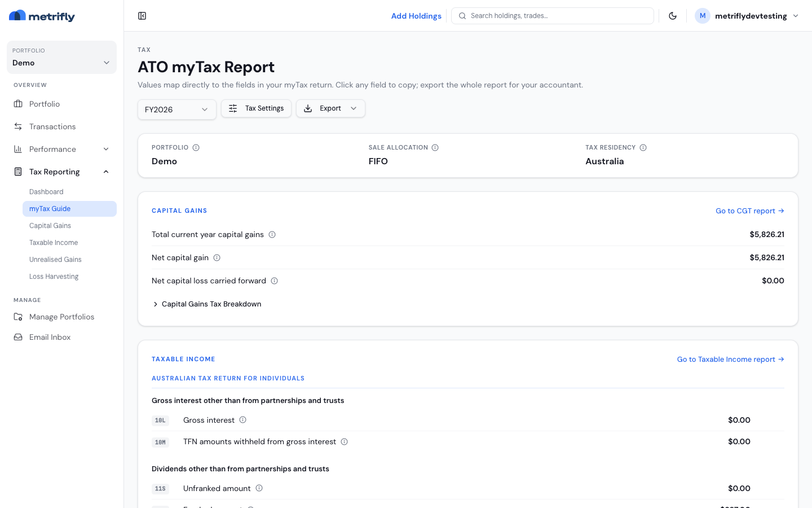
Task: Open Taxable Income sidebar item
Action: pos(69,243)
